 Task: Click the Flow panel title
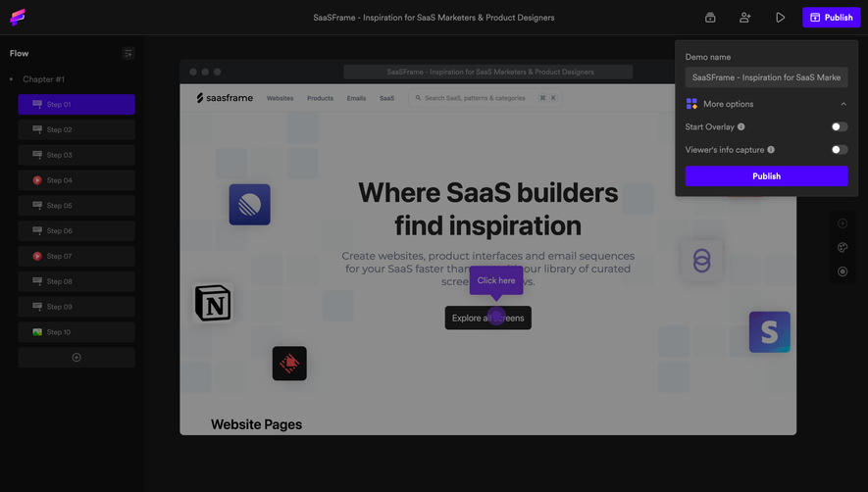pyautogui.click(x=19, y=53)
